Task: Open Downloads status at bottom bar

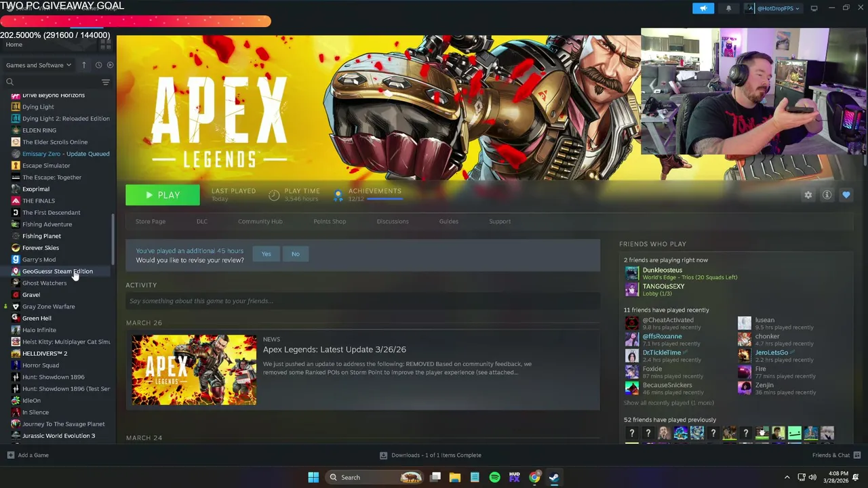Action: click(430, 455)
